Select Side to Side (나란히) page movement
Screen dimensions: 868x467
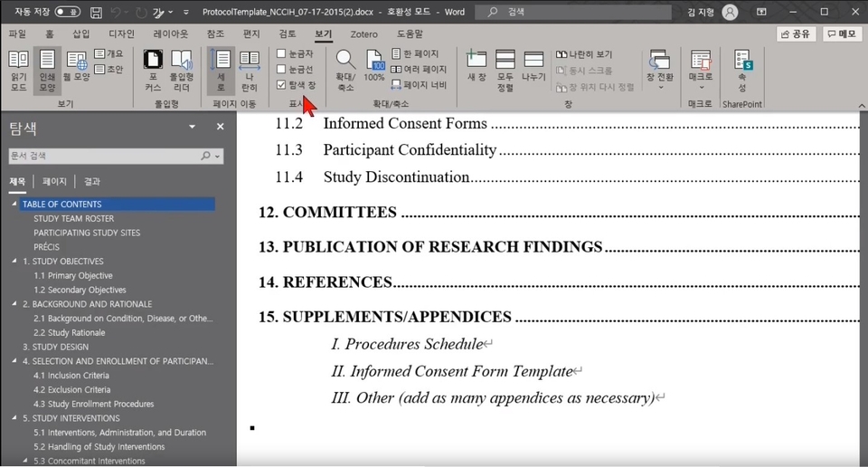(x=250, y=71)
